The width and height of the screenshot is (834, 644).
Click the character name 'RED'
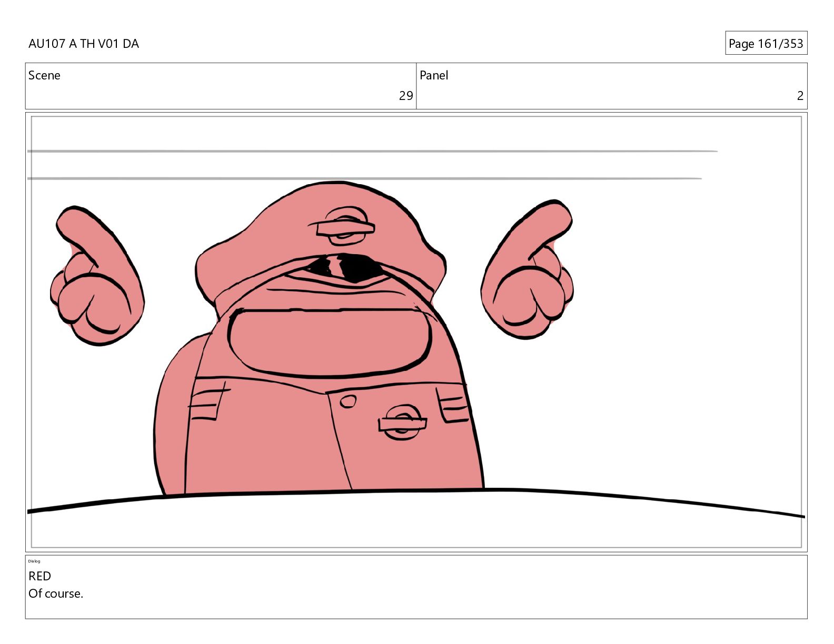click(x=39, y=576)
